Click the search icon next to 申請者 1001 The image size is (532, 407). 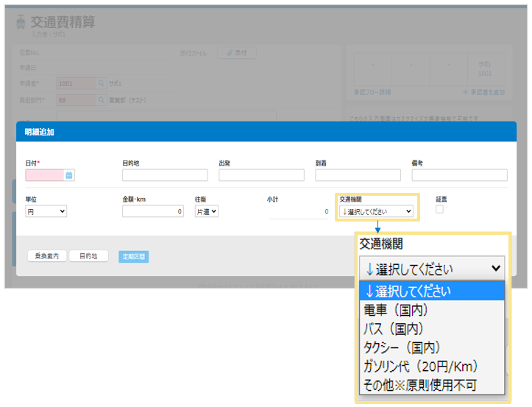point(102,84)
